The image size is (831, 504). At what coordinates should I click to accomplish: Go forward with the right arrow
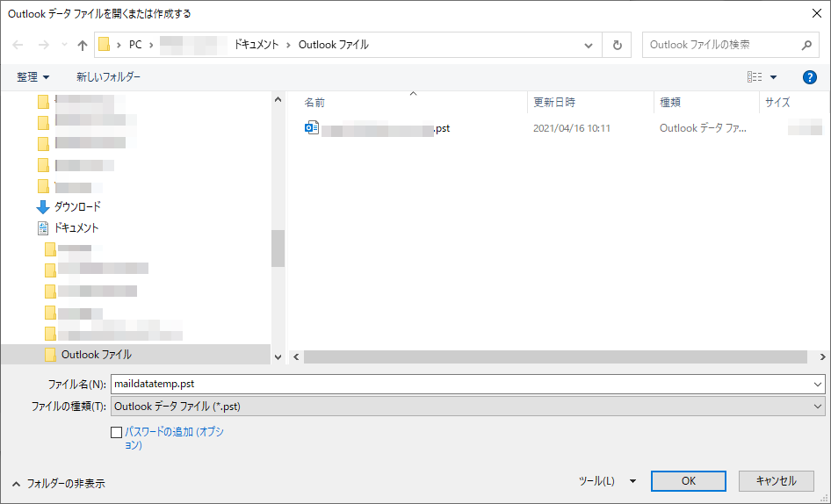[x=43, y=45]
